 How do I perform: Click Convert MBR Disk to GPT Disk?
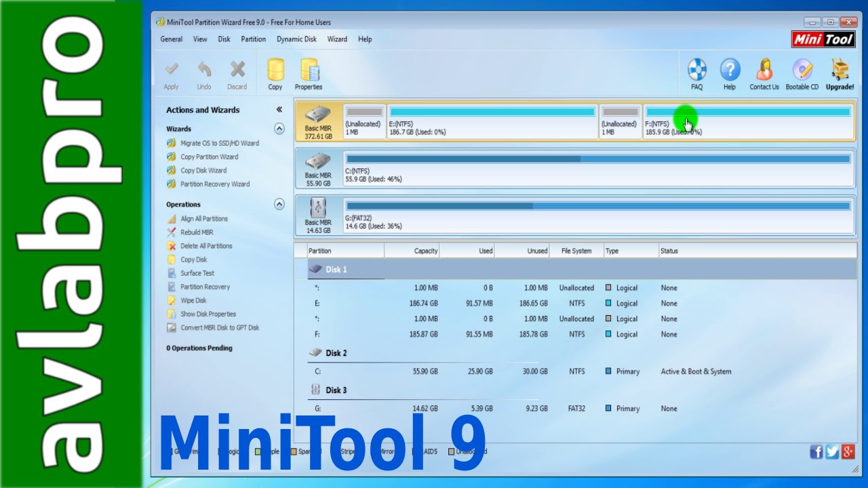click(213, 327)
